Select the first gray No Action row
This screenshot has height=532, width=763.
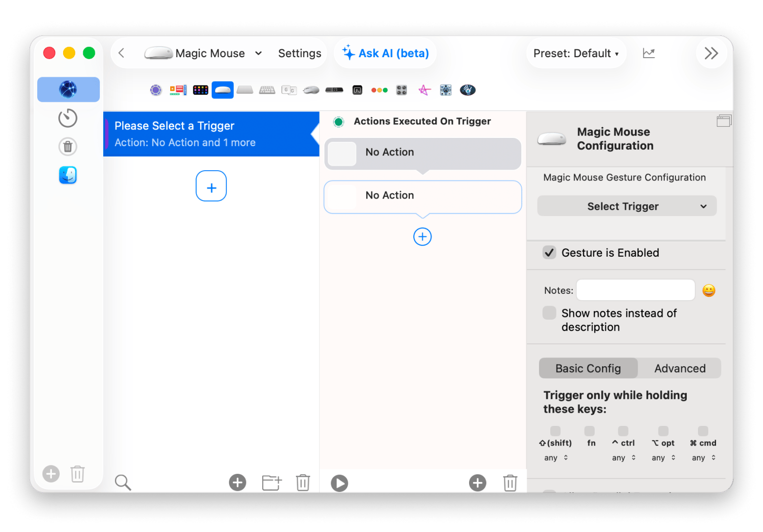[x=423, y=154]
